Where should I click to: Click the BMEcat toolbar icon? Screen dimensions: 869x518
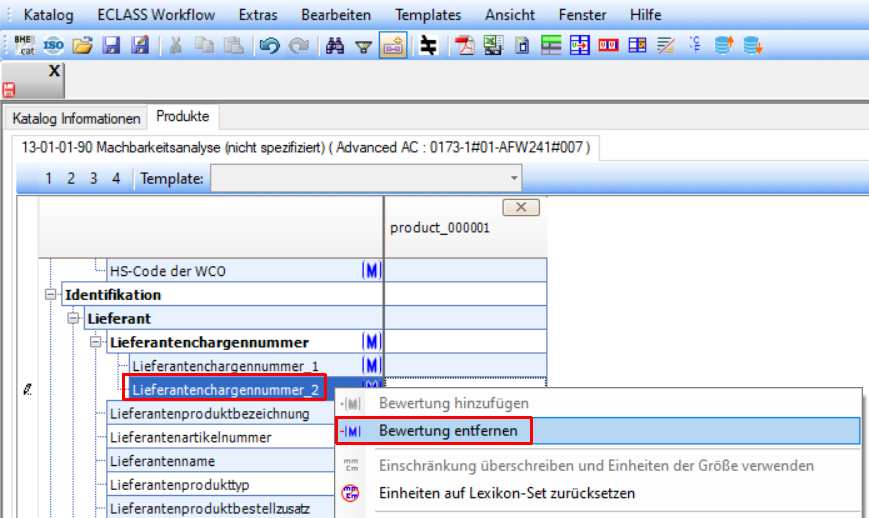click(x=24, y=45)
